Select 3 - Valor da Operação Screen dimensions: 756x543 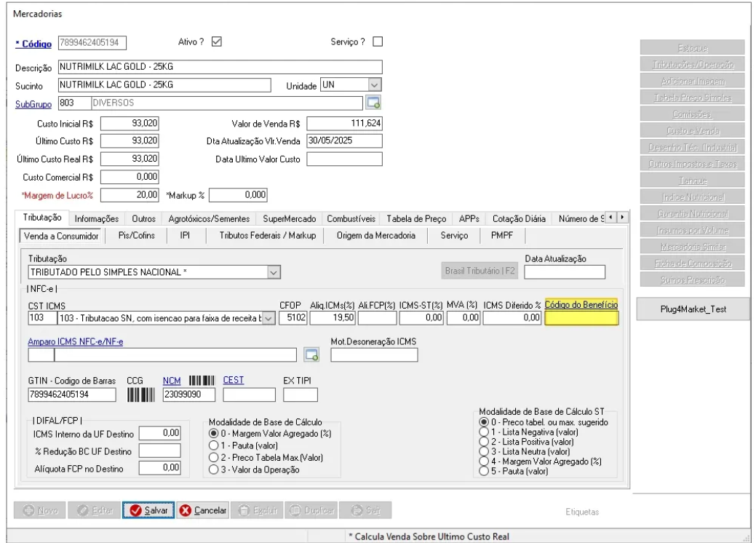tap(214, 469)
